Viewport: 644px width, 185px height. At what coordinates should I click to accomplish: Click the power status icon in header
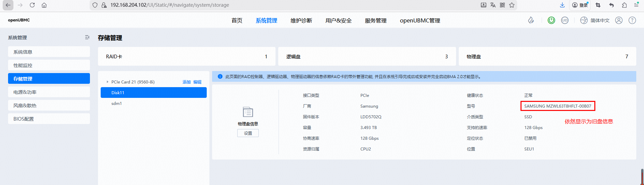pos(551,20)
